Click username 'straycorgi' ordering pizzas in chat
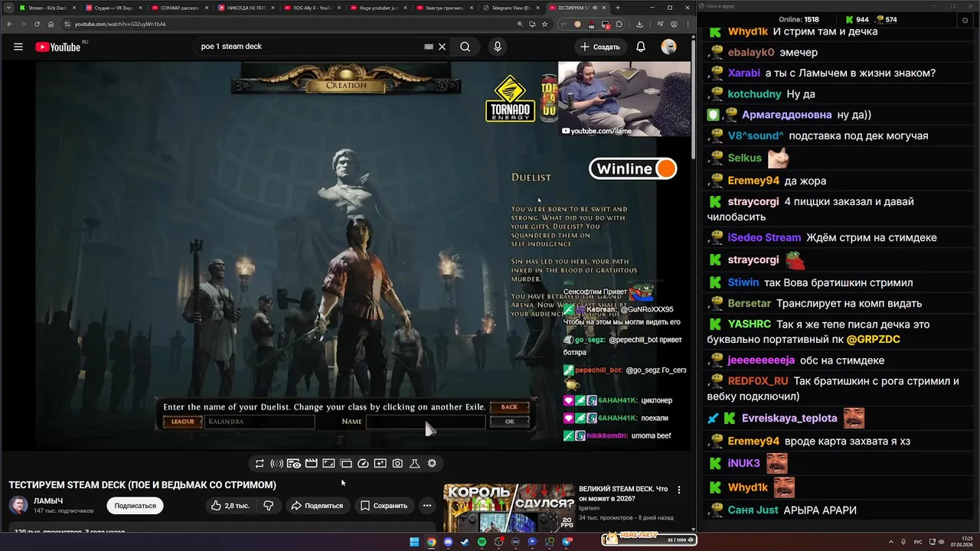This screenshot has width=980, height=551. pyautogui.click(x=753, y=202)
